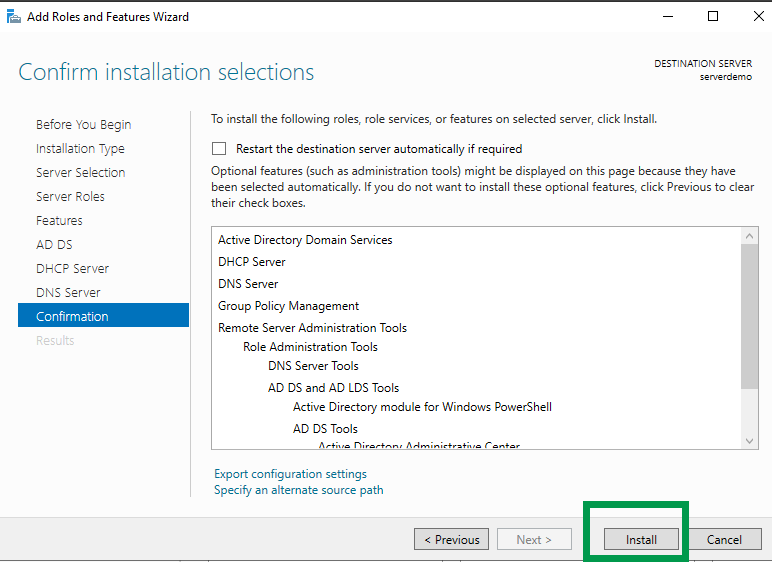
Task: Click the selections list scrollbar thumb
Action: [x=750, y=315]
